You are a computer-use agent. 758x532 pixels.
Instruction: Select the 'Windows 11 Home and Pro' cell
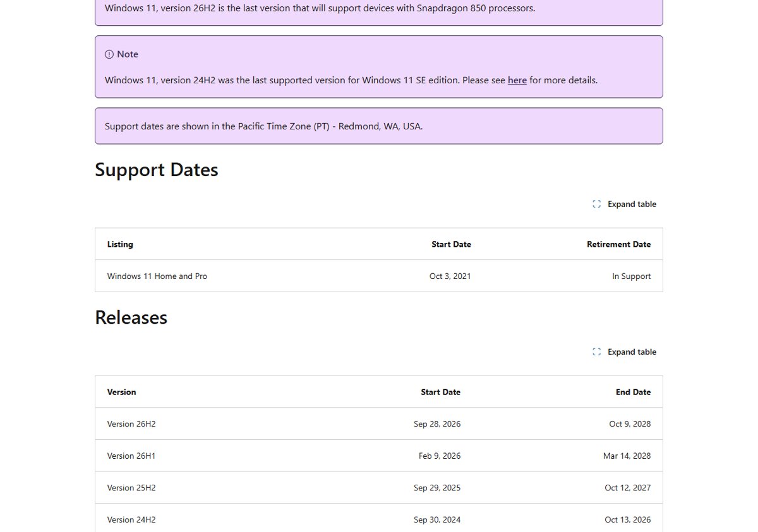[x=157, y=276]
